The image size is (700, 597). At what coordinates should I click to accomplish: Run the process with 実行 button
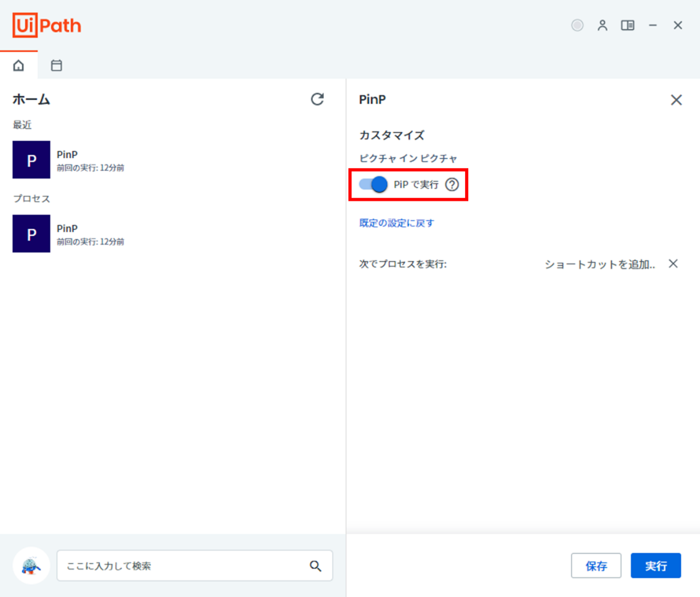point(656,566)
